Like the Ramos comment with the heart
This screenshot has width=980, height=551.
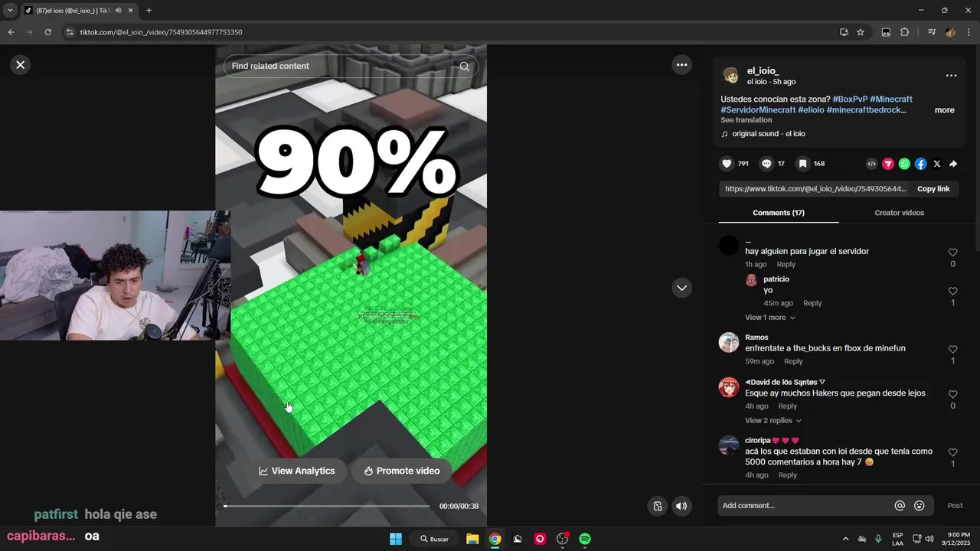coord(952,350)
